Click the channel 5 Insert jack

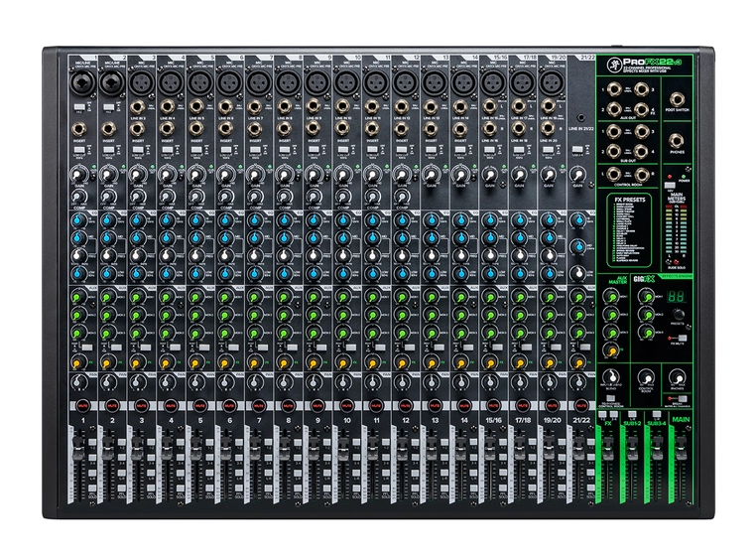point(196,128)
